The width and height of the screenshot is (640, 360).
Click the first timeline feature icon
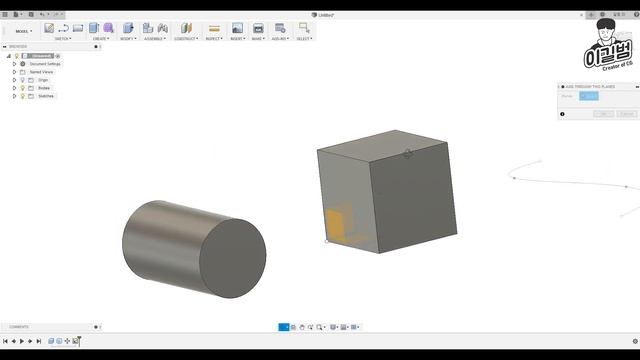point(51,341)
